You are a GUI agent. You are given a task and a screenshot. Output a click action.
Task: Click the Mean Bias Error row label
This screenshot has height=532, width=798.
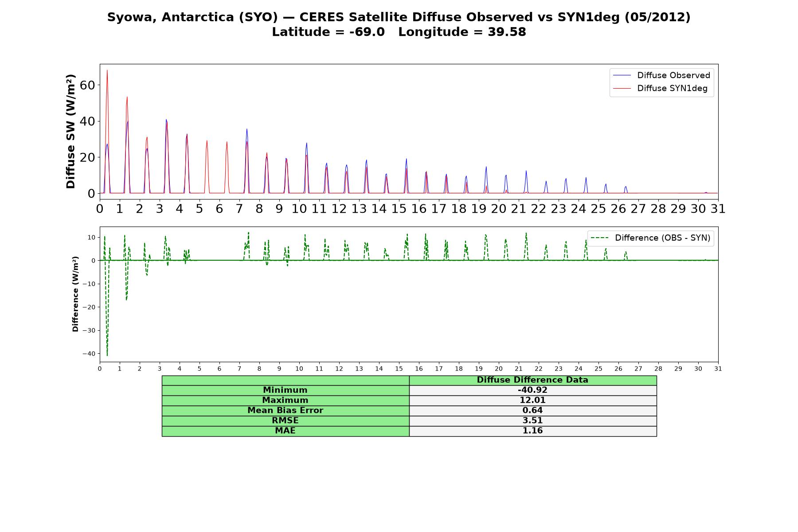285,411
